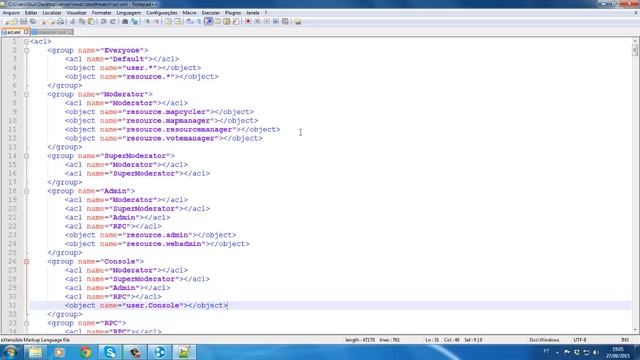640x360 pixels.
Task: Switch to the acl.xml tab
Action: [13, 32]
